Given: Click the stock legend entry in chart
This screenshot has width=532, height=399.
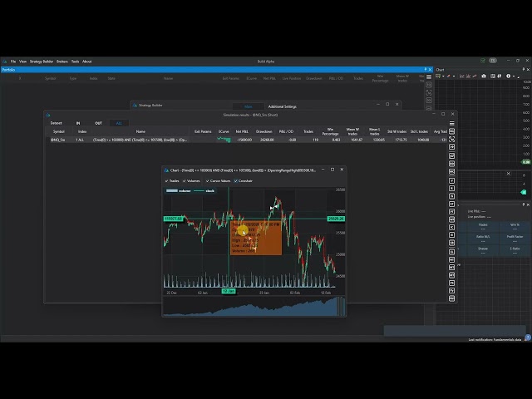Looking at the screenshot, I should [204, 190].
